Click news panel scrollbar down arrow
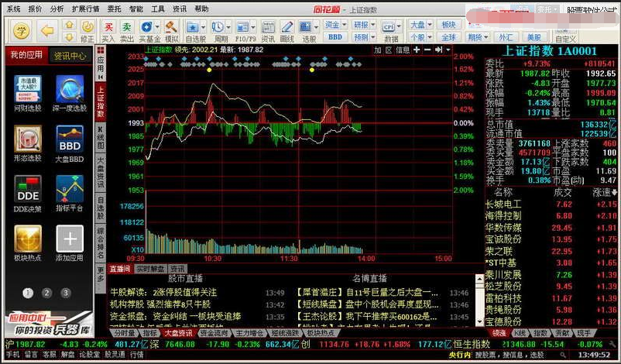Image resolution: width=621 pixels, height=364 pixels. pyautogui.click(x=479, y=321)
